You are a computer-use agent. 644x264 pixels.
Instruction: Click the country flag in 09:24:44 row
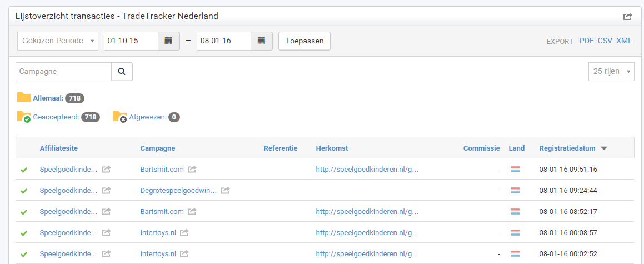(x=515, y=191)
